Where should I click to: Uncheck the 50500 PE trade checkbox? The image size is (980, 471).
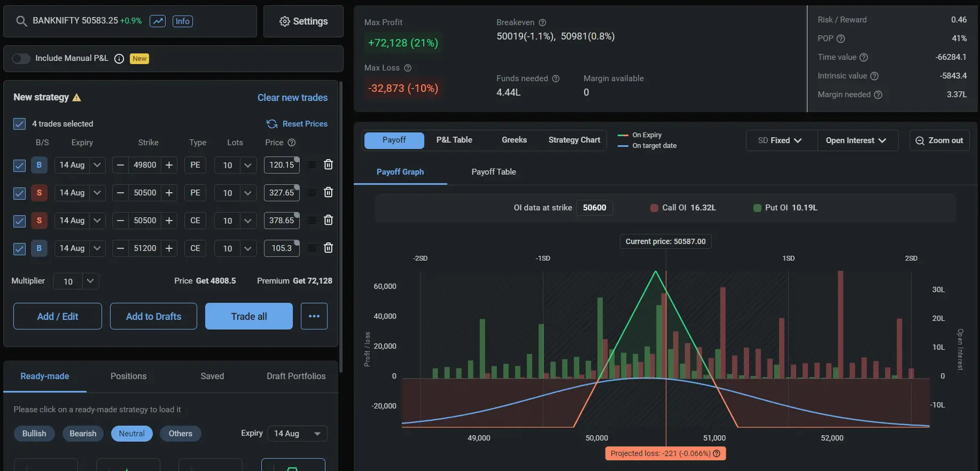[19, 193]
